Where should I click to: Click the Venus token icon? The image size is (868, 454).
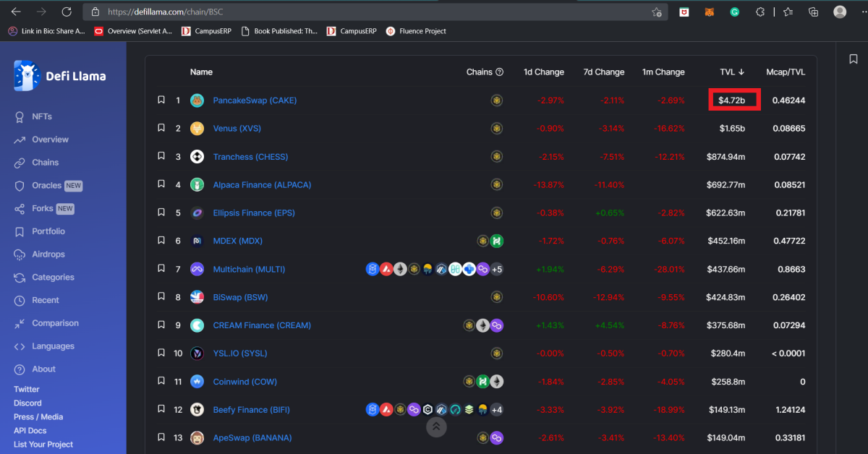coord(197,129)
